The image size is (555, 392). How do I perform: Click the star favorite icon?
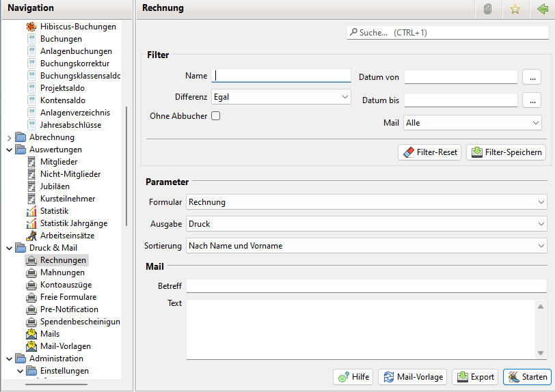tap(515, 9)
